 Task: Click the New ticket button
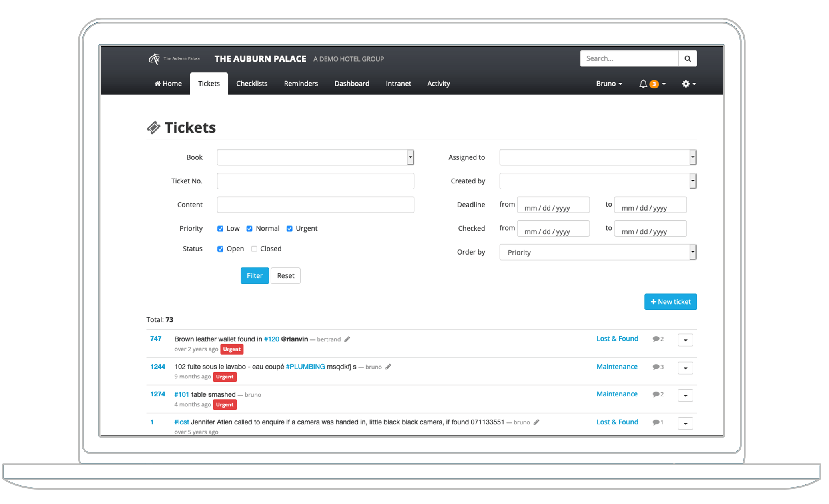pos(670,301)
